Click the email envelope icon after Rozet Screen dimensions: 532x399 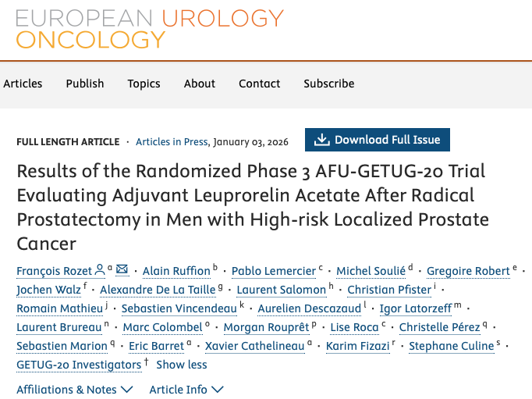pyautogui.click(x=122, y=270)
